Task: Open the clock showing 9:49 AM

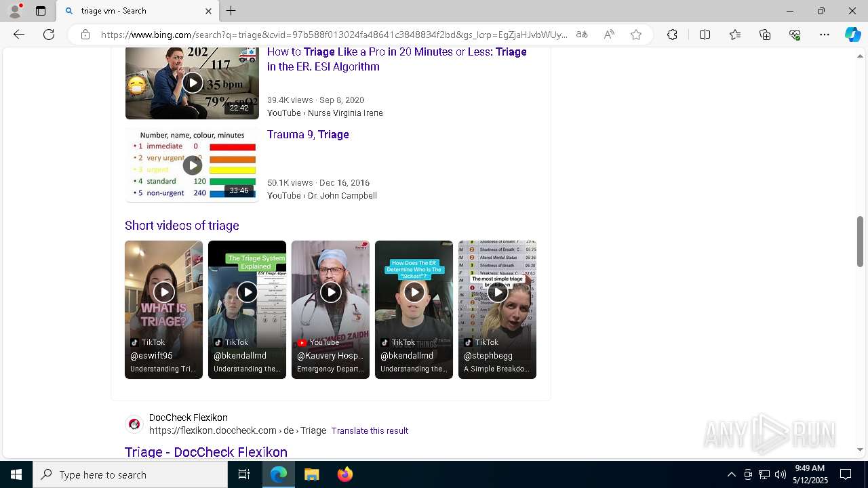Action: [810, 474]
